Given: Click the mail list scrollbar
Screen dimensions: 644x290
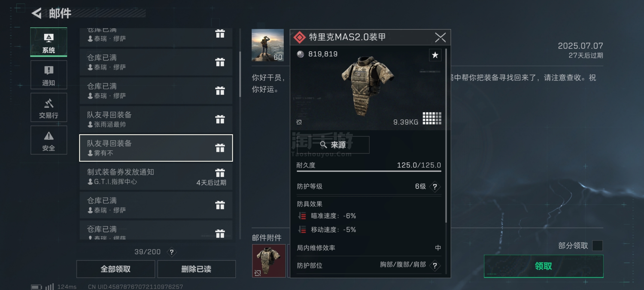Looking at the screenshot, I should tap(240, 74).
